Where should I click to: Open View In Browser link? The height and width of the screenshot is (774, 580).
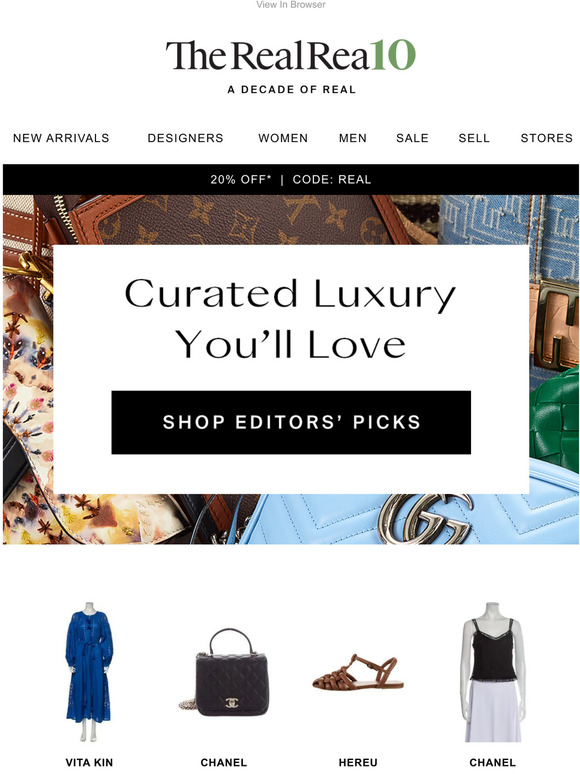coord(291,4)
